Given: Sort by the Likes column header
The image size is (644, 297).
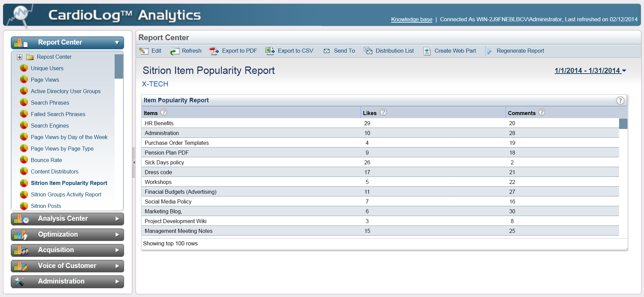Looking at the screenshot, I should [370, 113].
